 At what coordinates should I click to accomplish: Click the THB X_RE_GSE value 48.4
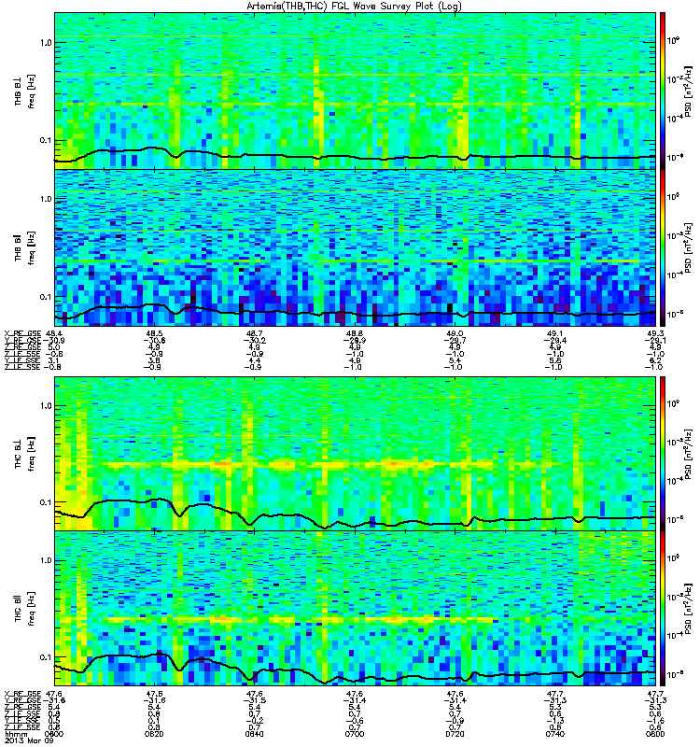[54, 333]
